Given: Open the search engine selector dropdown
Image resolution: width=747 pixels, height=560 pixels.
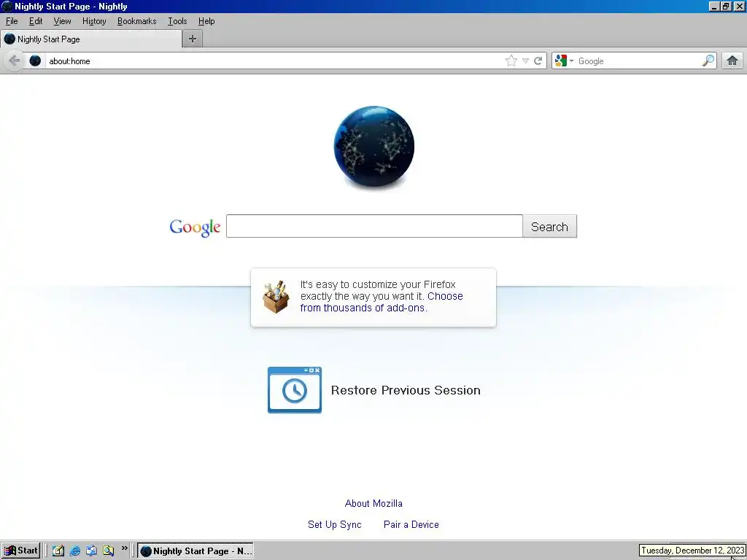Looking at the screenshot, I should [565, 61].
